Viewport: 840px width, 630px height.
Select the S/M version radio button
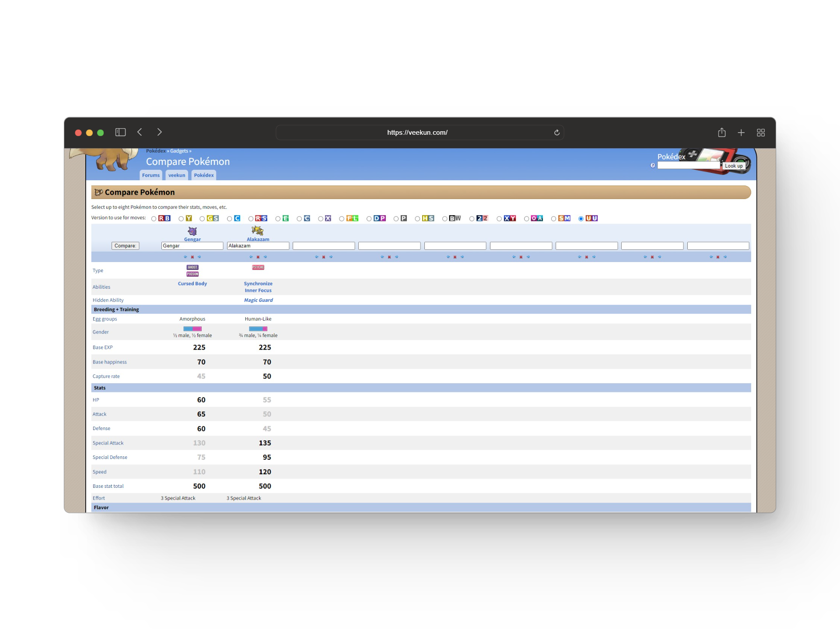coord(553,219)
